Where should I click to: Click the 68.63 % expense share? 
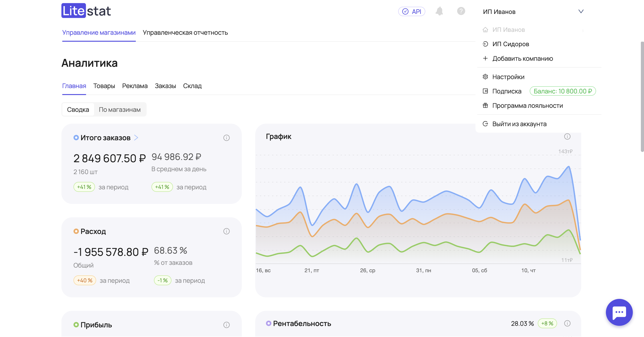[x=171, y=251]
